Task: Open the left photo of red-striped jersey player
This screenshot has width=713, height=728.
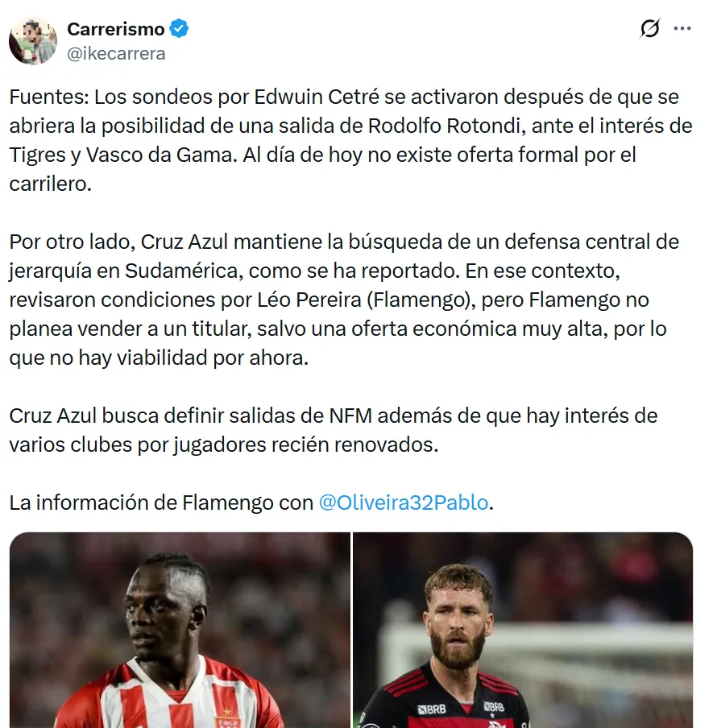Action: (180, 630)
